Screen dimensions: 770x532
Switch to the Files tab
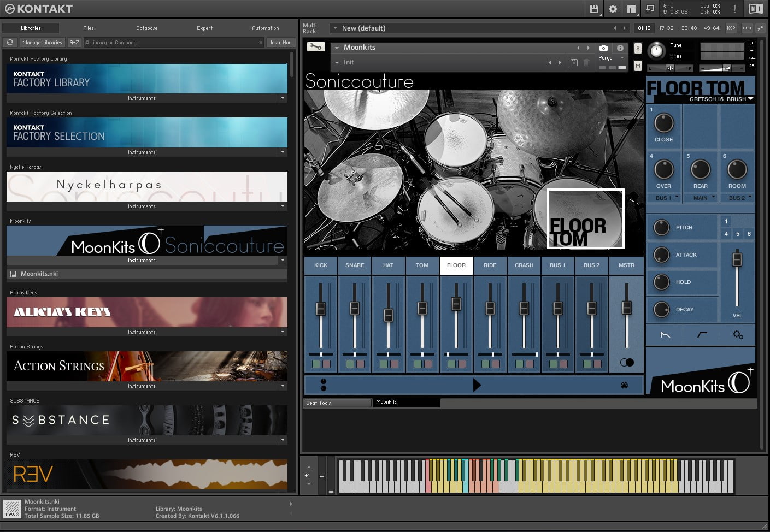[x=89, y=28]
